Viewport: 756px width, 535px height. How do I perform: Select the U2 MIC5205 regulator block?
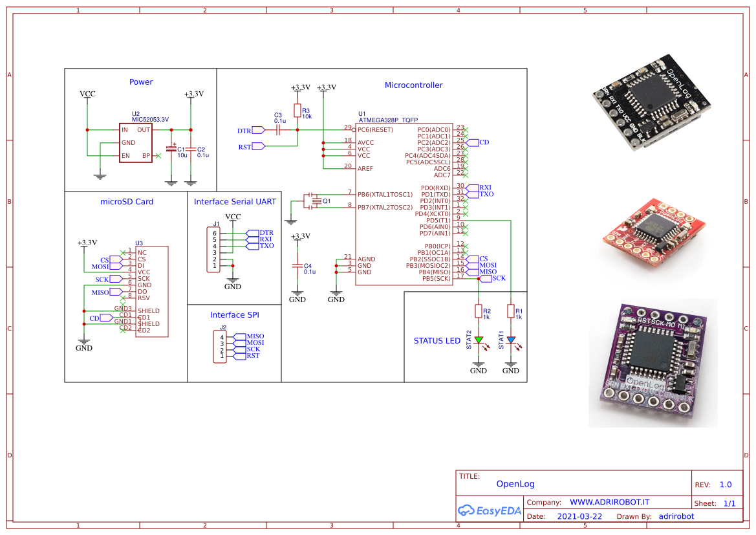point(135,142)
